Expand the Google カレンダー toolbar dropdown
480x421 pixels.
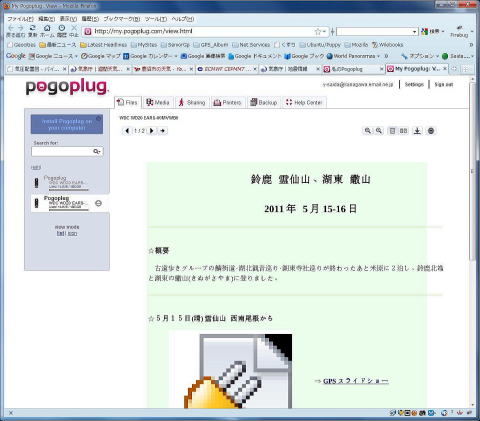click(x=176, y=56)
